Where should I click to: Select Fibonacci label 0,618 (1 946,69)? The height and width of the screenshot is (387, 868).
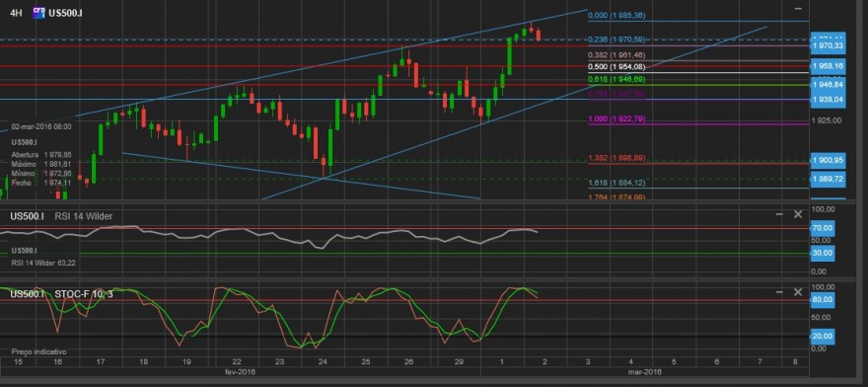616,80
